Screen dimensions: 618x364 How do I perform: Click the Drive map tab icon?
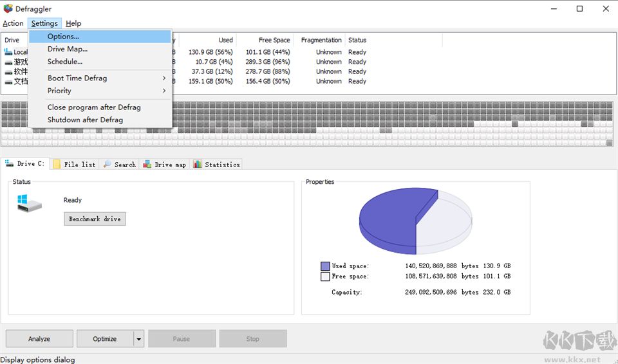pos(147,165)
